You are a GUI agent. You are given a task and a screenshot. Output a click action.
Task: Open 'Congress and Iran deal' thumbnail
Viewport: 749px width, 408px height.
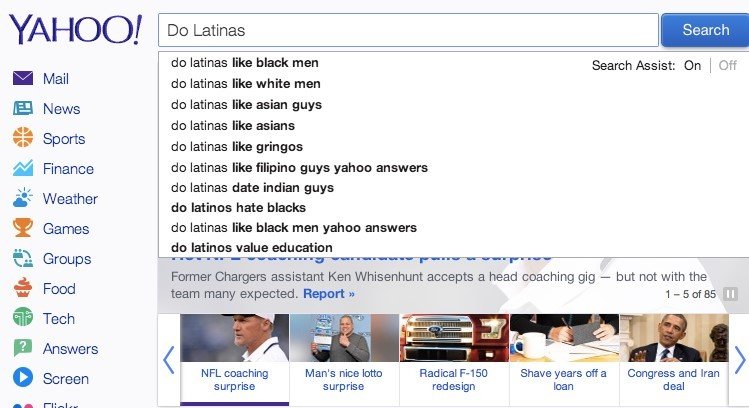click(x=674, y=359)
